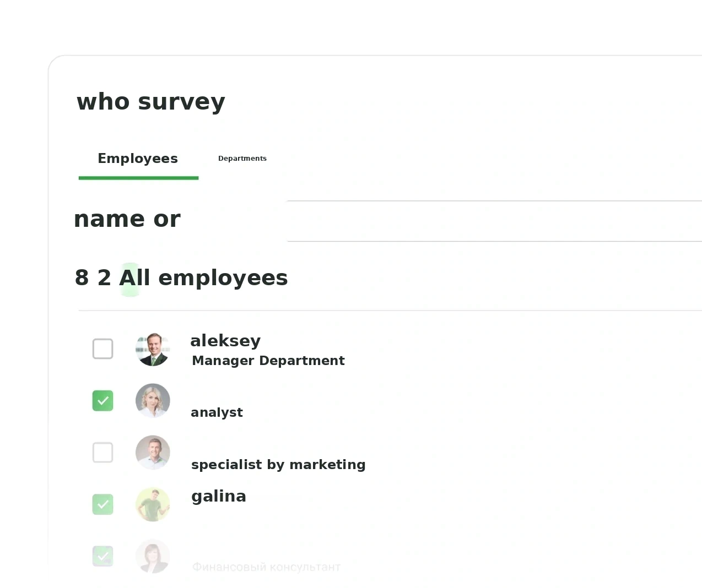Screen dimensions: 702x588
Task: Click the blonde analyst's avatar
Action: pos(153,401)
